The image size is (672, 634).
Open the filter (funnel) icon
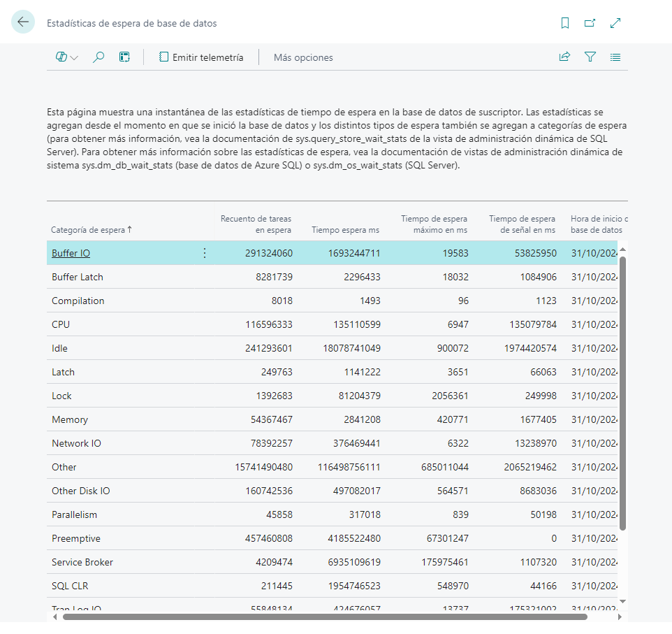click(x=590, y=57)
